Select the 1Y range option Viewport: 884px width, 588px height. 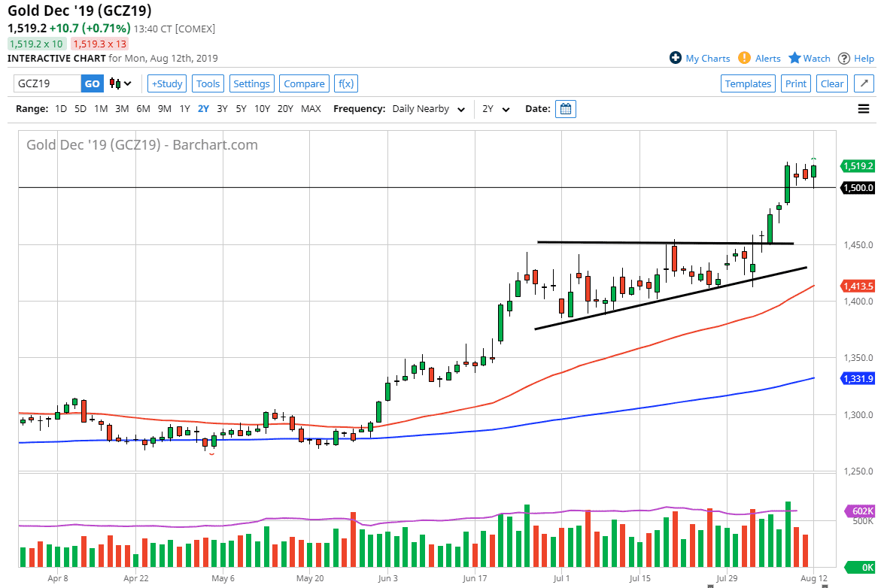pyautogui.click(x=185, y=108)
